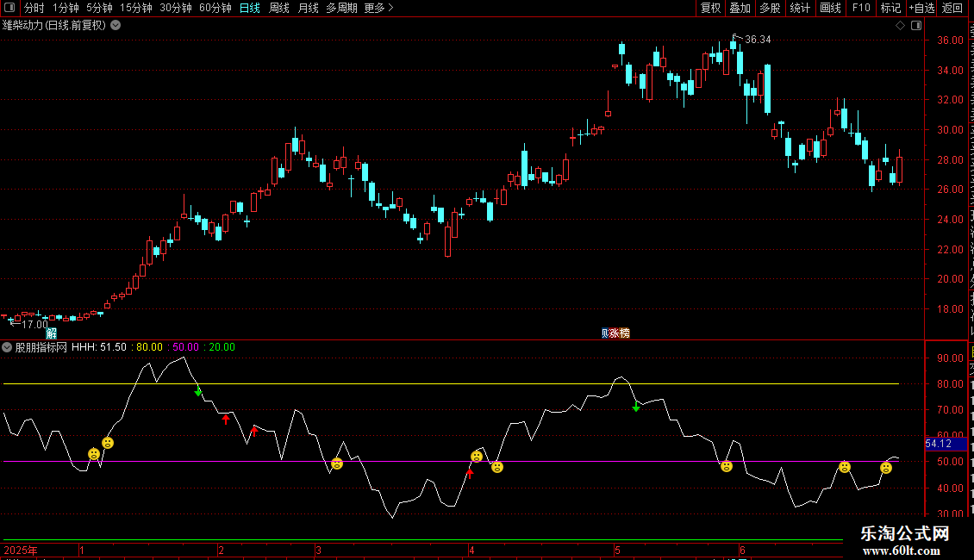Click the 解 marker below the chart

(x=52, y=333)
